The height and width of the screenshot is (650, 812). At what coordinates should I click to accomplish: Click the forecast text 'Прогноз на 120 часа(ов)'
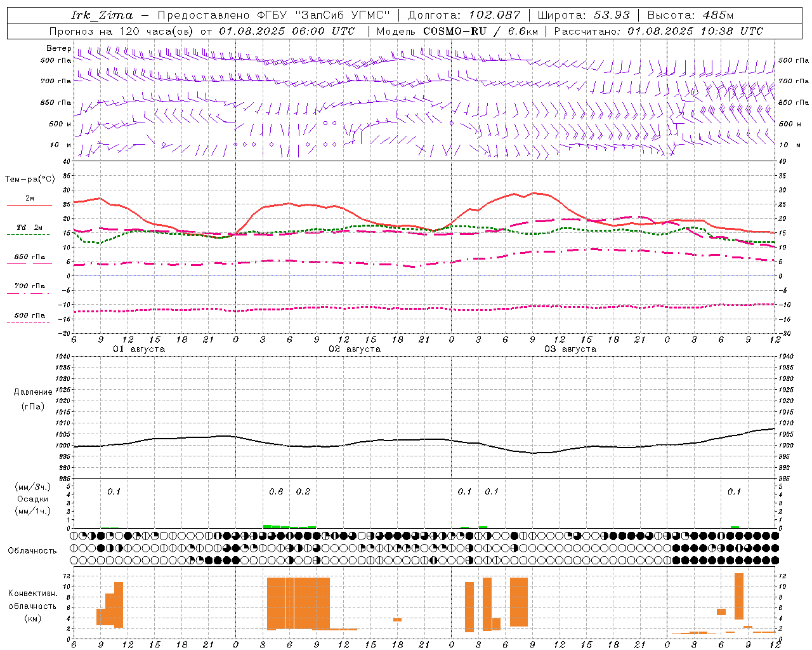(122, 31)
